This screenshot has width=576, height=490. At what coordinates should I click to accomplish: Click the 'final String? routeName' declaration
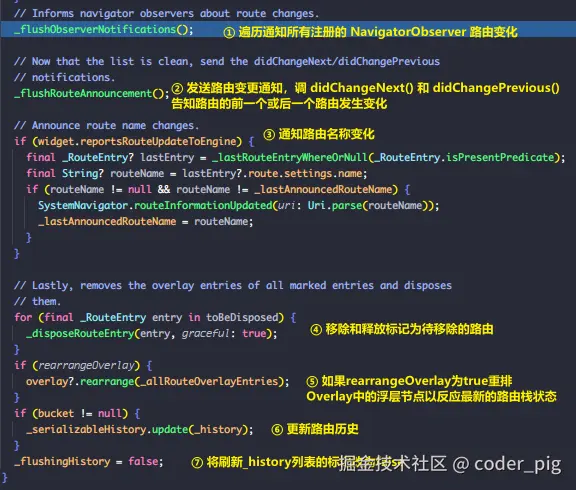tap(95, 173)
